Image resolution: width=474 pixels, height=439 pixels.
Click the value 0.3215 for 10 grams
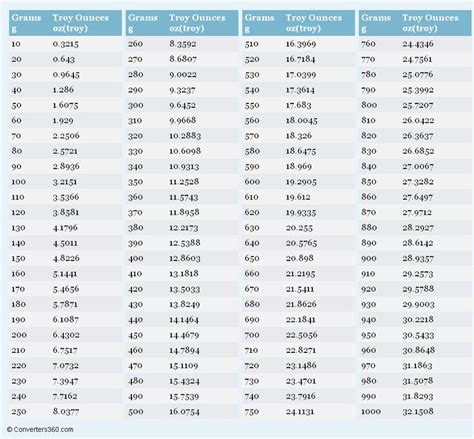coord(66,44)
